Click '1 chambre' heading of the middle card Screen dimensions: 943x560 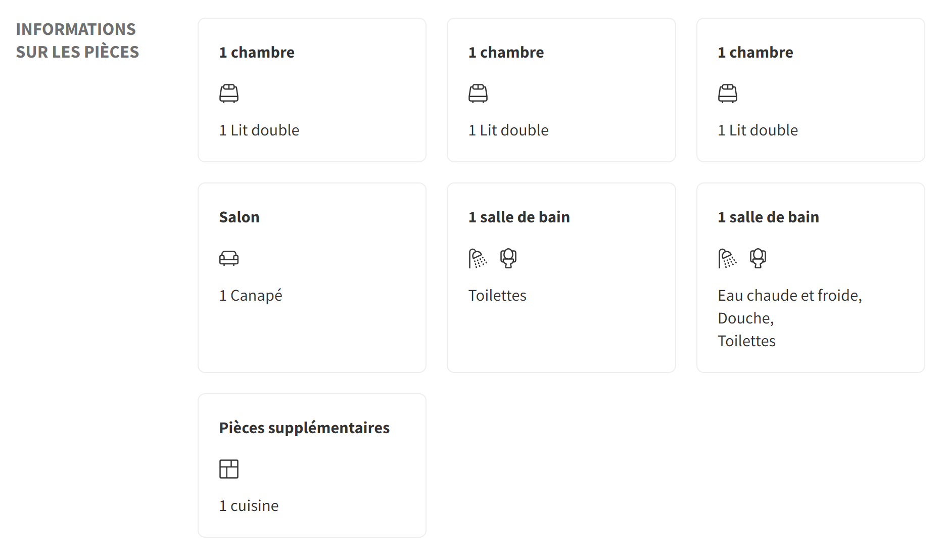(506, 52)
